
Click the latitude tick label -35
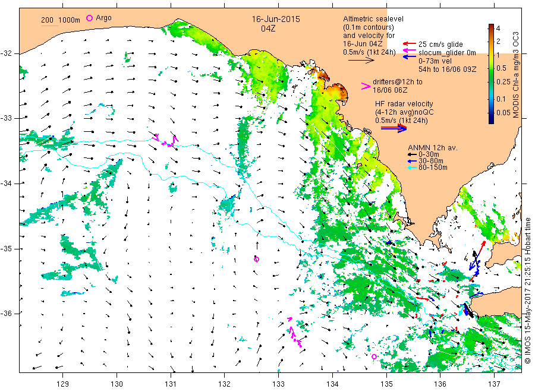[7, 248]
